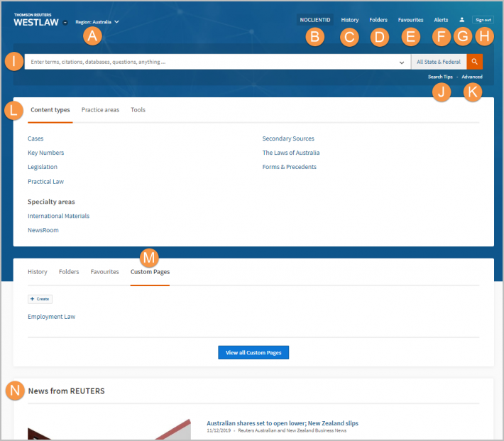Switch to the Practice areas tab
Image resolution: width=504 pixels, height=441 pixels.
pyautogui.click(x=100, y=110)
